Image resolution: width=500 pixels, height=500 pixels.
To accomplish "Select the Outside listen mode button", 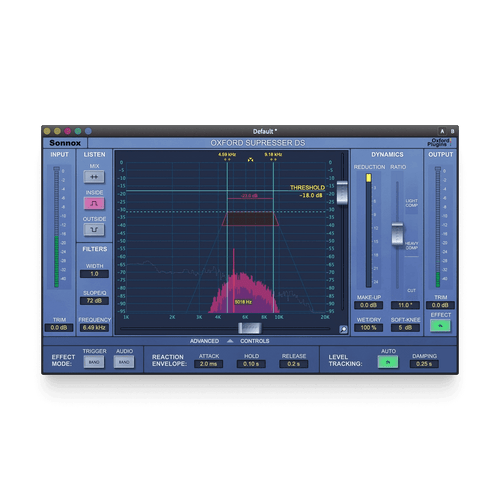I will 94,230.
